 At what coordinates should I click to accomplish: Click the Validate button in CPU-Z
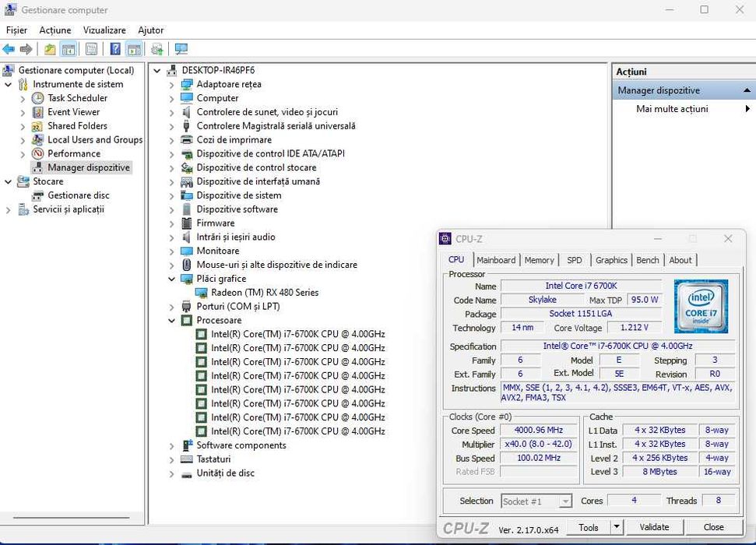point(654,527)
